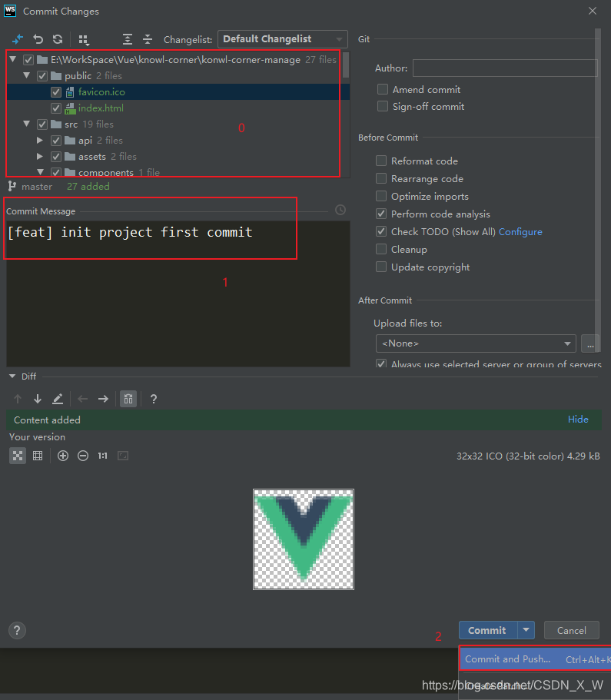611x700 pixels.
Task: Toggle the chessboard transparency icon
Action: coord(18,456)
